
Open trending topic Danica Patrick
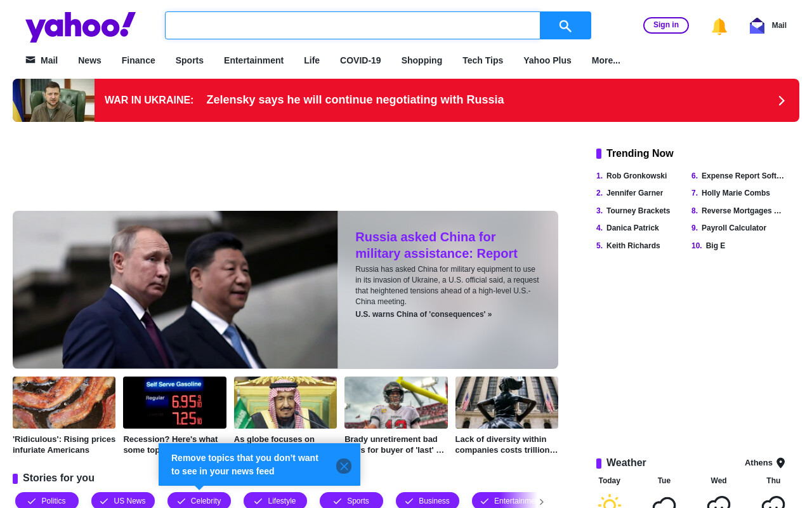click(x=632, y=228)
